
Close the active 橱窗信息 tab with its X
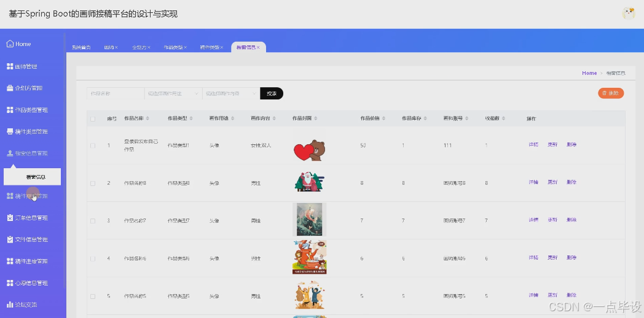click(258, 48)
